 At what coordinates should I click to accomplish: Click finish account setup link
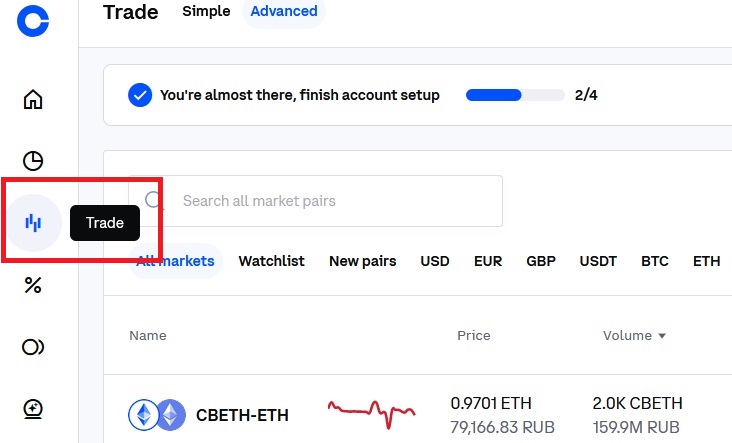pos(300,95)
